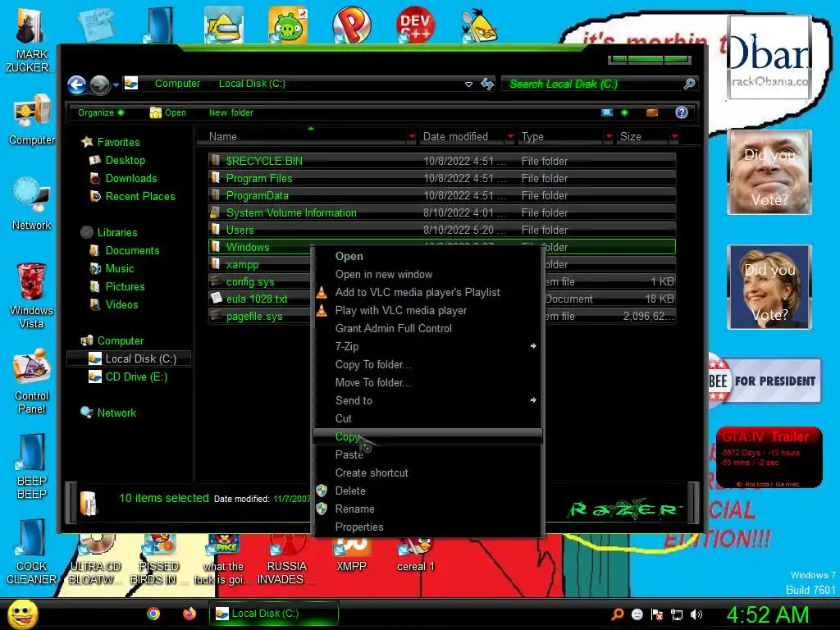Select the $RECYCLE.BIN folder row

tap(442, 161)
